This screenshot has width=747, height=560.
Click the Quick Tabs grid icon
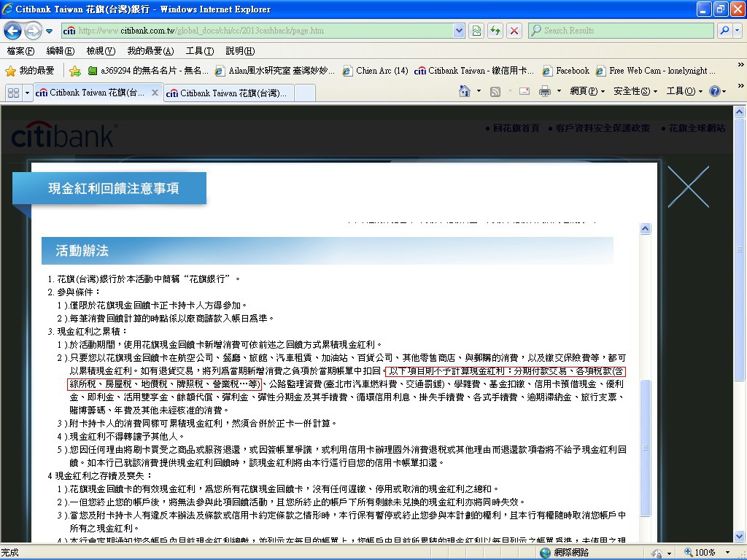pos(13,93)
